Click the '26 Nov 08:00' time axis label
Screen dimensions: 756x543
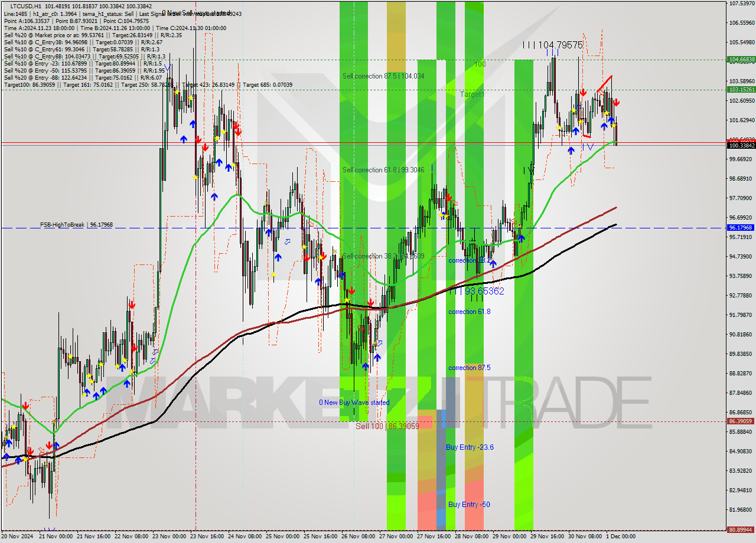pyautogui.click(x=359, y=537)
